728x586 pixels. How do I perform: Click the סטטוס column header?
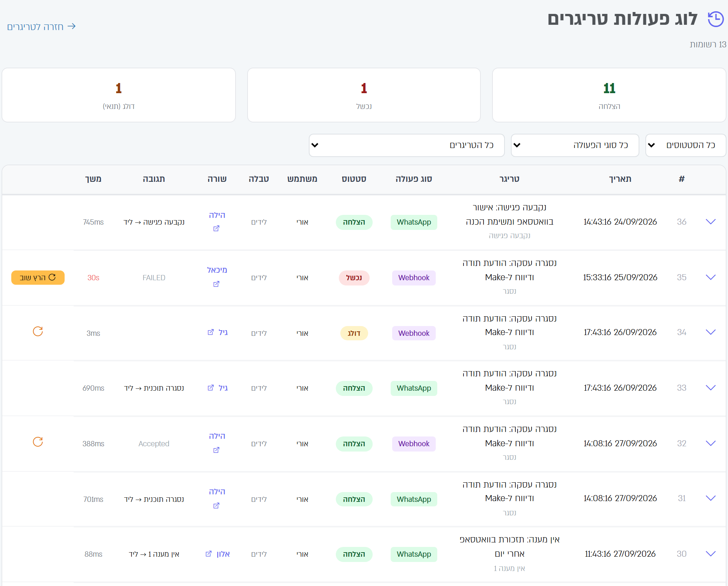coord(354,179)
